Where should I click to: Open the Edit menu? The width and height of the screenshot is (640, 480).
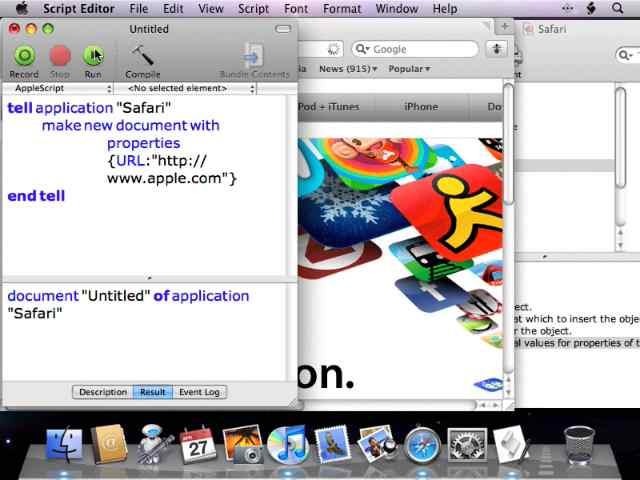tap(173, 9)
